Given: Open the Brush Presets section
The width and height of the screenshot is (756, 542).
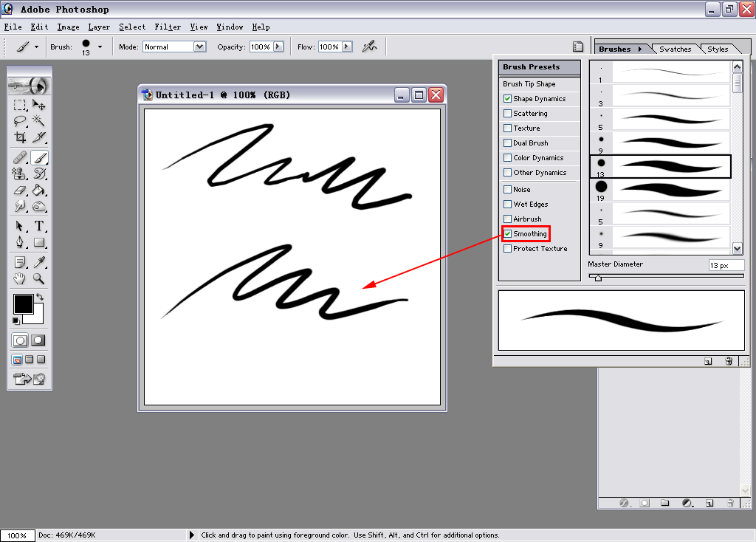Looking at the screenshot, I should tap(539, 67).
